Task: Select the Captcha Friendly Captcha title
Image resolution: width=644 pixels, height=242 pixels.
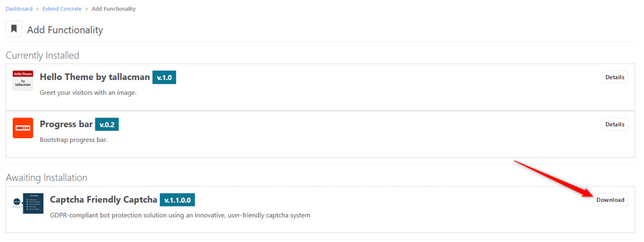Action: 104,199
